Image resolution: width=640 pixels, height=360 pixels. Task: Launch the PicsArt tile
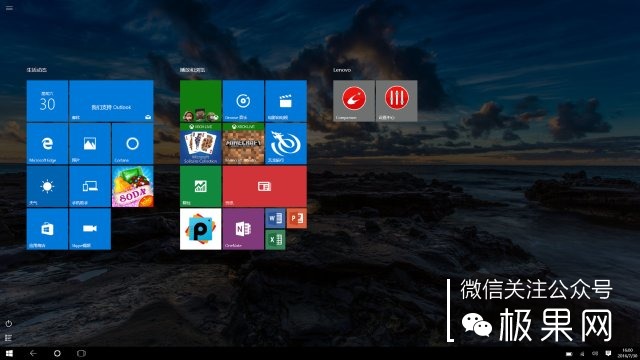[x=200, y=229]
